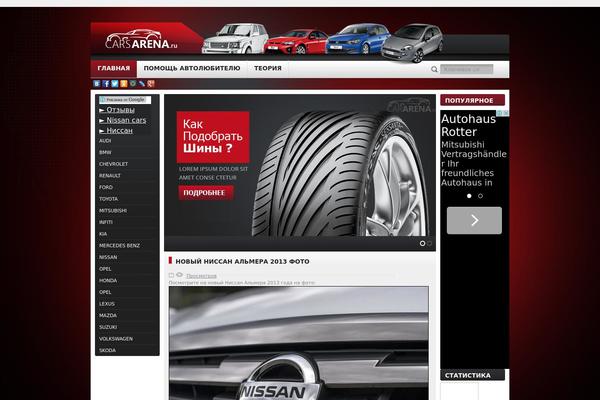Select KIA in brand list
This screenshot has width=600, height=400.
[x=103, y=234]
